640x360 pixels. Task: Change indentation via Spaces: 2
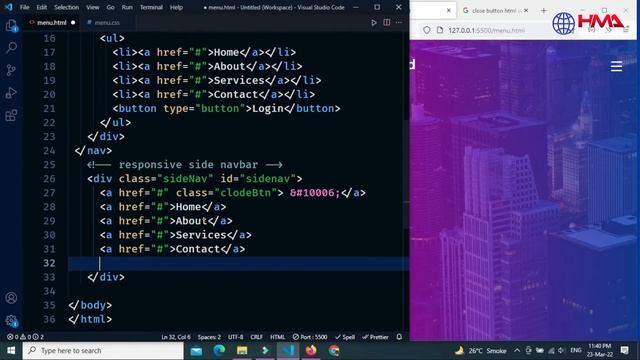pyautogui.click(x=209, y=337)
